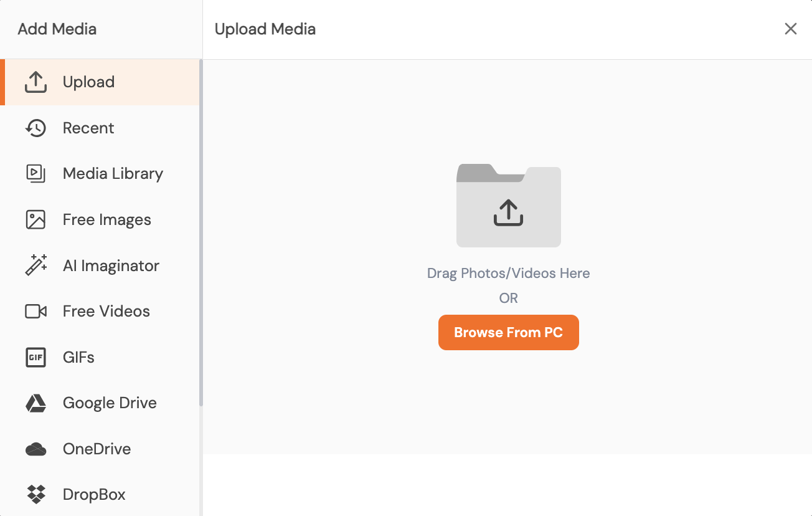Click the DropBox logo icon
The image size is (812, 516).
click(35, 495)
